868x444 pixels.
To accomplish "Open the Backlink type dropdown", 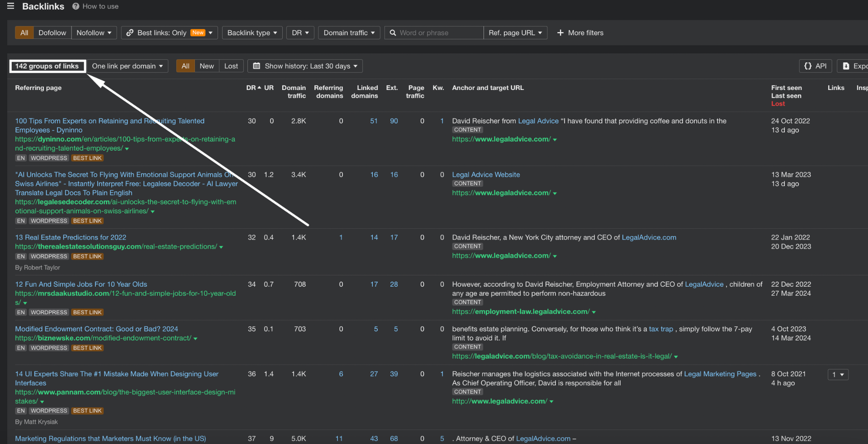I will [x=252, y=33].
